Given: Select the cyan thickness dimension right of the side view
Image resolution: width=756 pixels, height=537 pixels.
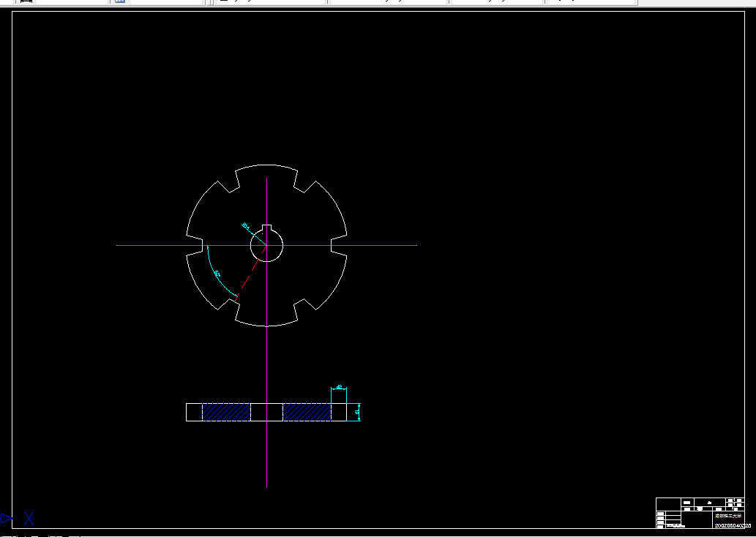Looking at the screenshot, I should point(358,412).
